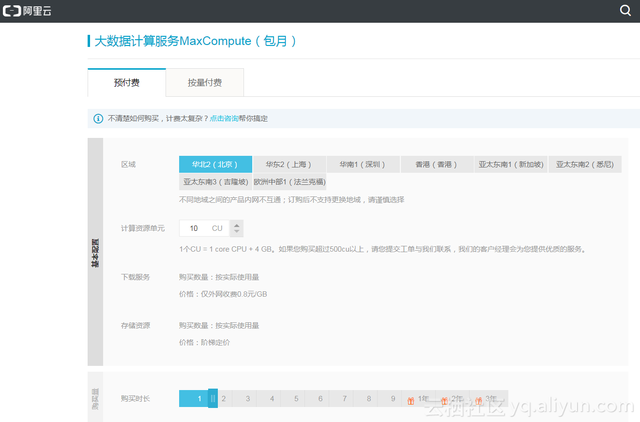
Task: Decrease CU count with down arrow
Action: (x=236, y=232)
